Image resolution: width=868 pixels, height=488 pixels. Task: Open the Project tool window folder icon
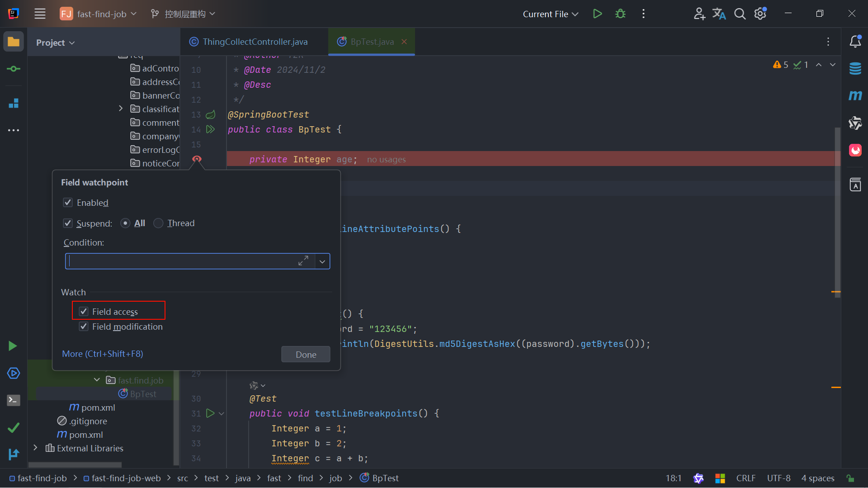14,42
